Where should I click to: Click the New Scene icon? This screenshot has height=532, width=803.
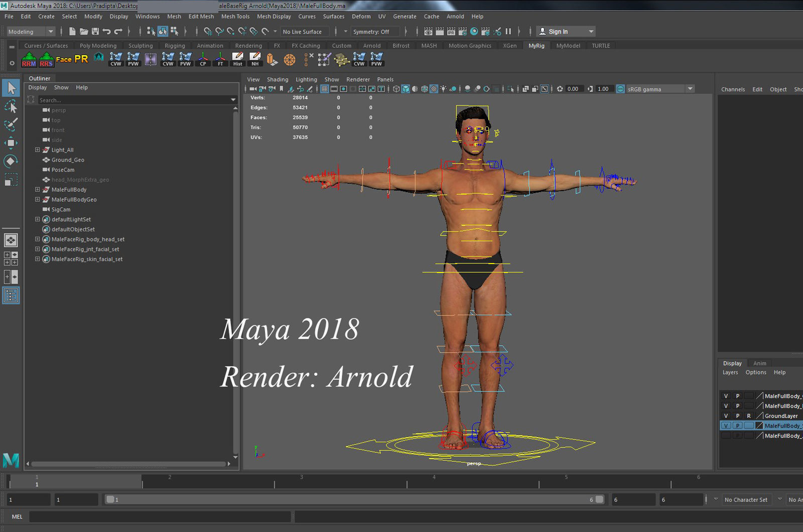click(72, 32)
